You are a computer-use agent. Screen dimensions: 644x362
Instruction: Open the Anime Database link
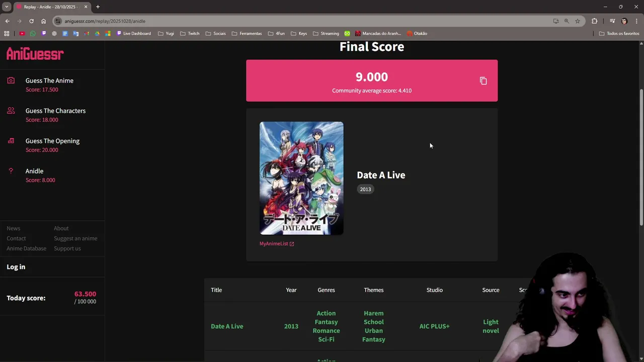(26, 248)
